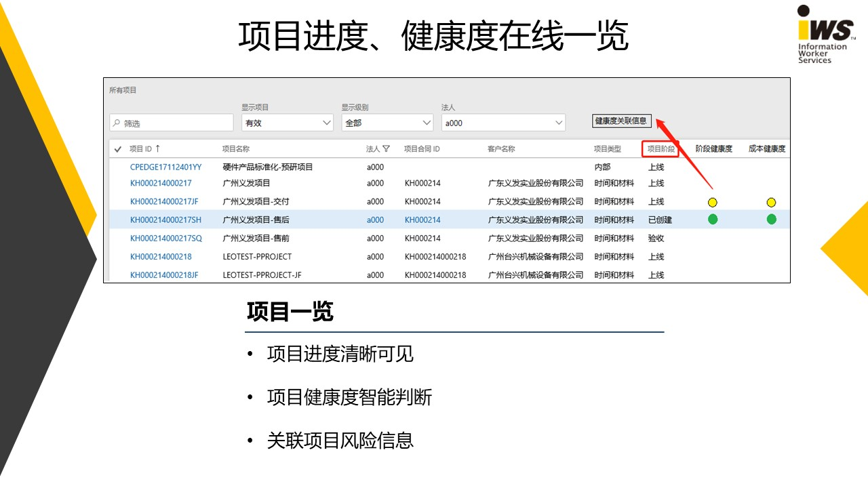Click the 项目合同 ID column header
This screenshot has width=868, height=488.
coord(422,148)
